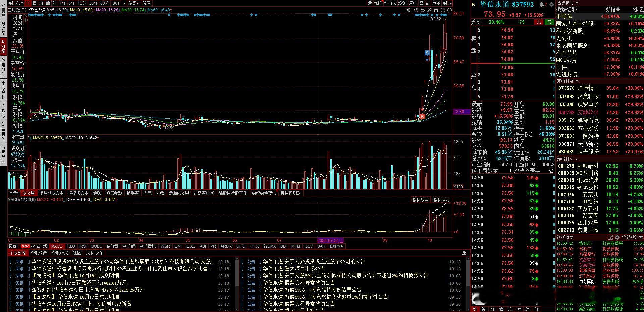Viewport: 644px width, 312px height.
Task: Click the download icon in the news panel
Action: pyautogui.click(x=464, y=253)
